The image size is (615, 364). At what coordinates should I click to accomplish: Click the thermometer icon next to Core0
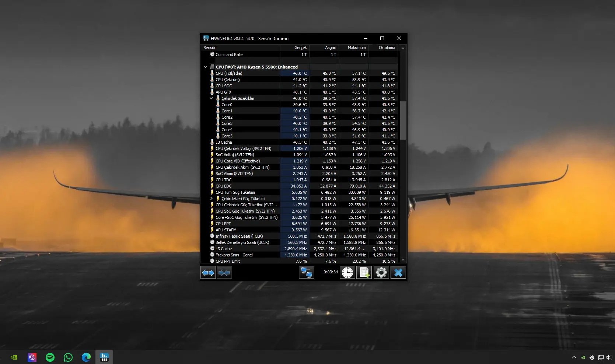(x=218, y=105)
